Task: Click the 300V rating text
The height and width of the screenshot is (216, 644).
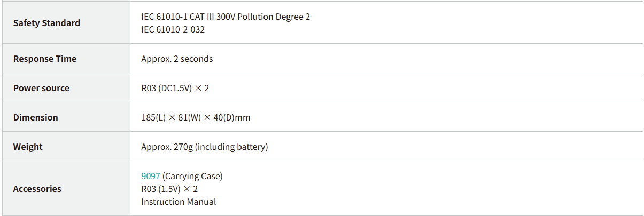Action: click(226, 17)
